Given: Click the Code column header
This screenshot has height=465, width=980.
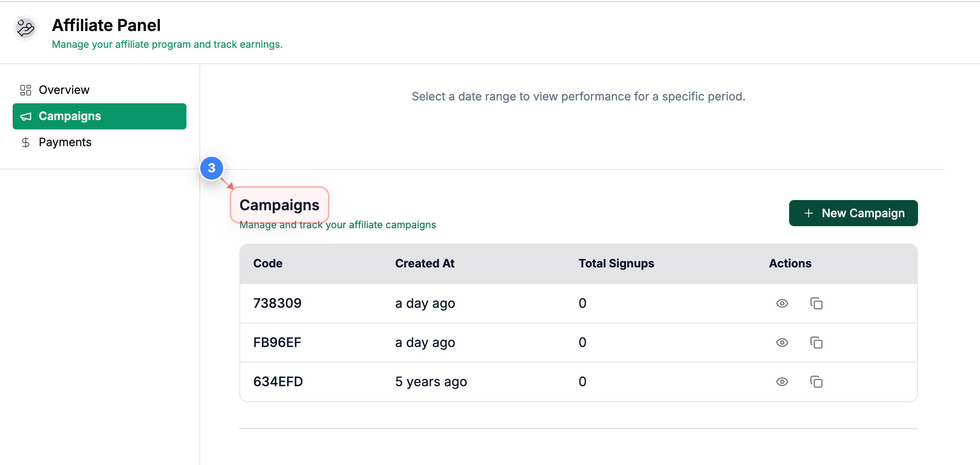Looking at the screenshot, I should 268,263.
